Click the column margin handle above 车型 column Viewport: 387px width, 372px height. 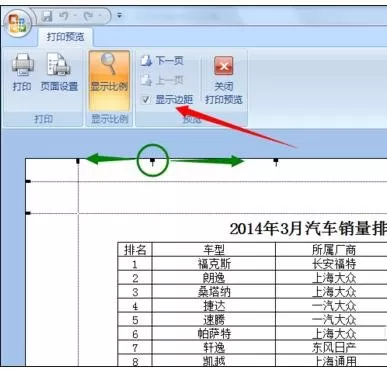click(x=152, y=162)
